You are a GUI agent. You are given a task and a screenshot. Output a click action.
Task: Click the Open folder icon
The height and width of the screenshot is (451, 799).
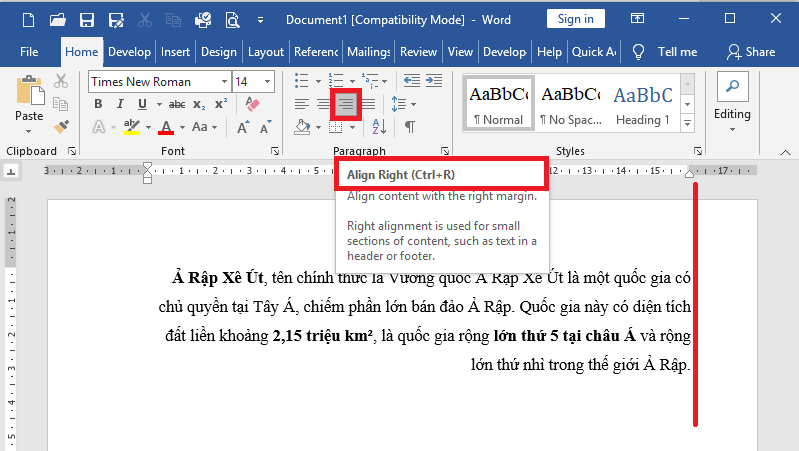pyautogui.click(x=58, y=19)
